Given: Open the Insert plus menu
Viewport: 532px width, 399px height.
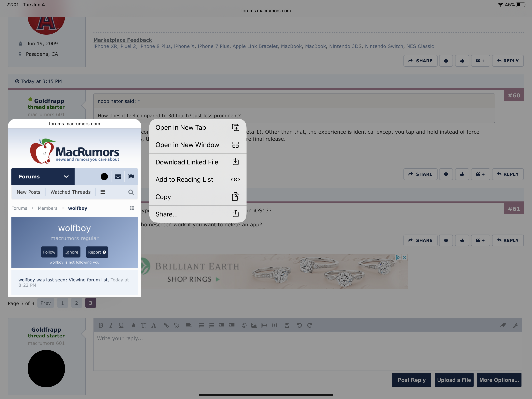Looking at the screenshot, I should (274, 325).
